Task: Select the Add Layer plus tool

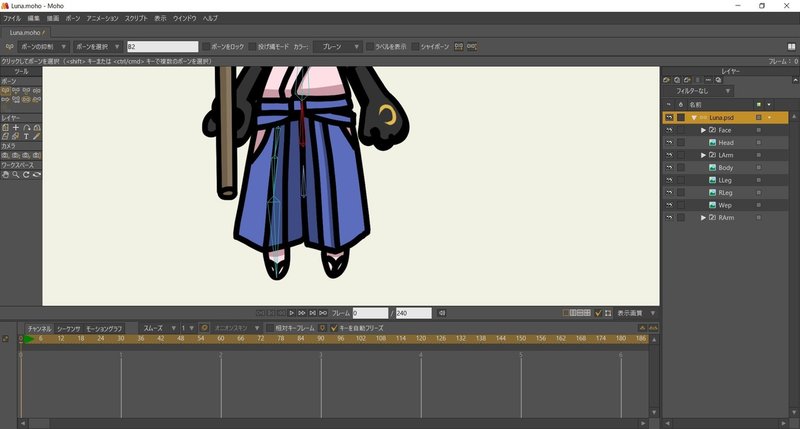Action: coord(16,128)
